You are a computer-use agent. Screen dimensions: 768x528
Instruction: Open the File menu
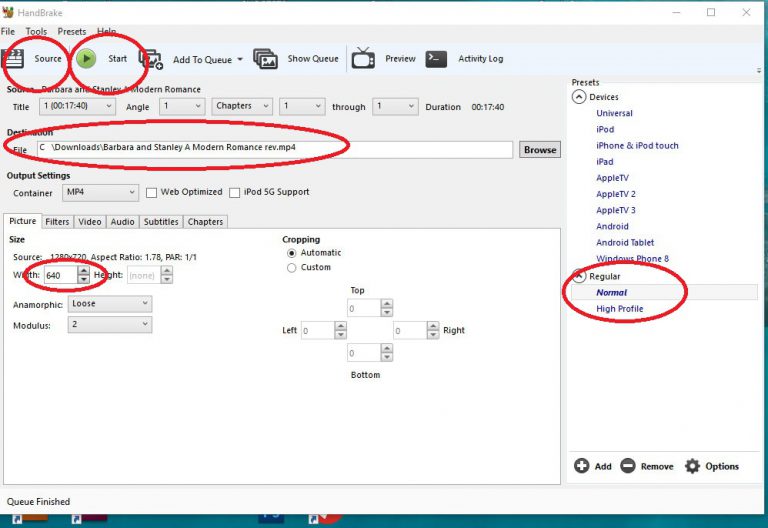[8, 31]
